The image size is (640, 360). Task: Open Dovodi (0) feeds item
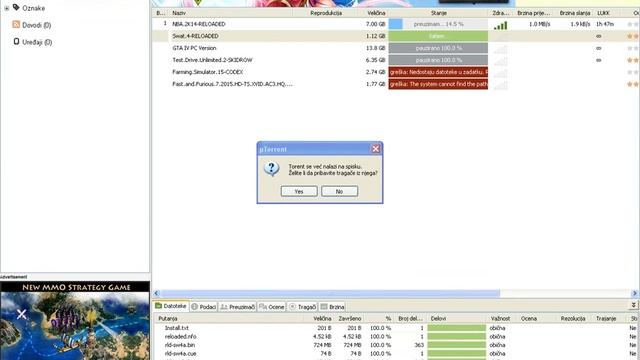[x=36, y=25]
